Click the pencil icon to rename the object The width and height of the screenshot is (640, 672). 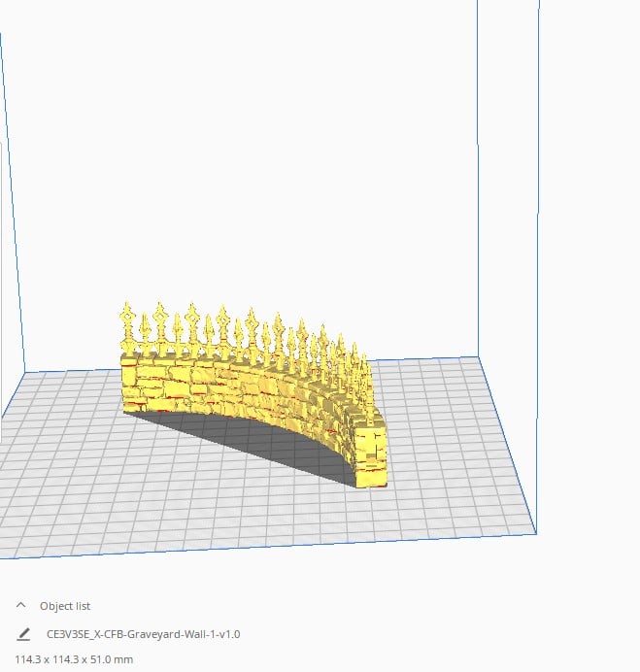point(23,634)
